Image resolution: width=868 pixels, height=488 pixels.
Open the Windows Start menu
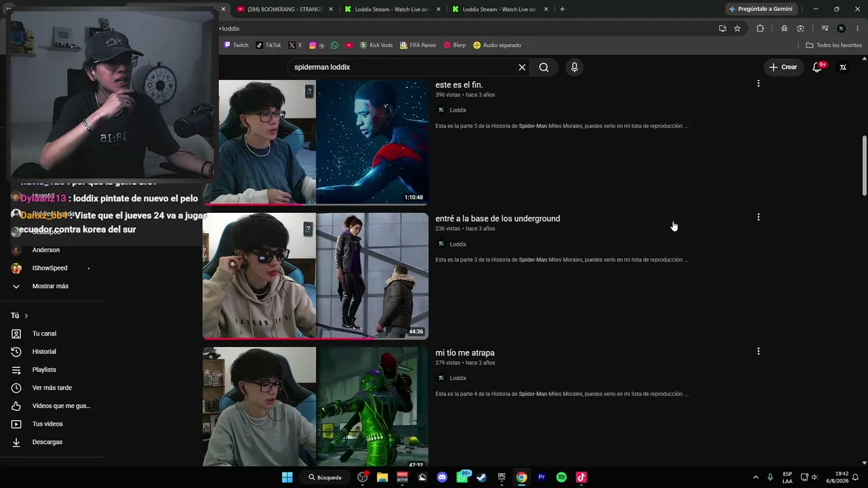pyautogui.click(x=287, y=477)
